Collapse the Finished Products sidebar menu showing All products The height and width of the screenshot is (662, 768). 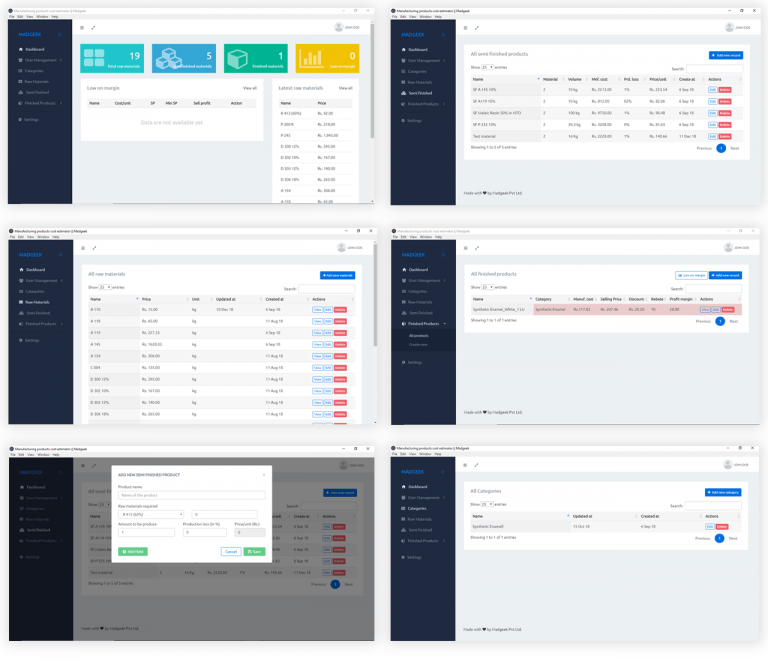424,324
